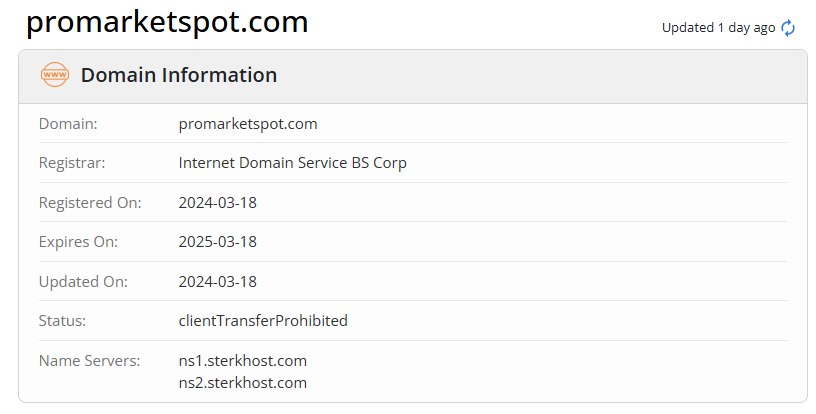Click the "Updated 1 day ago" text
Screen dimensions: 816x414
(x=718, y=28)
